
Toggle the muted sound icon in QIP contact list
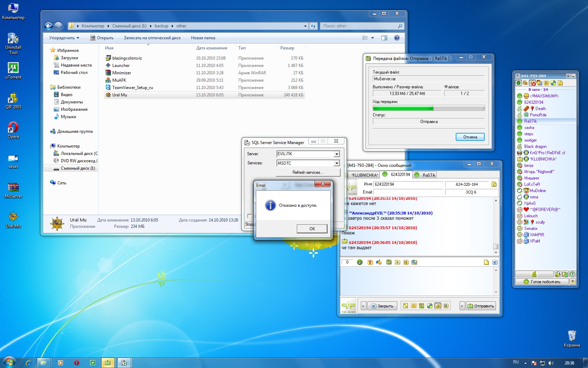(x=532, y=83)
